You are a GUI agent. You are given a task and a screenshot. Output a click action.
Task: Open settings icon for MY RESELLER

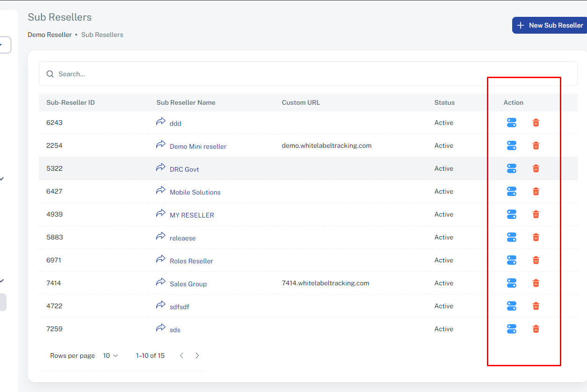click(512, 214)
